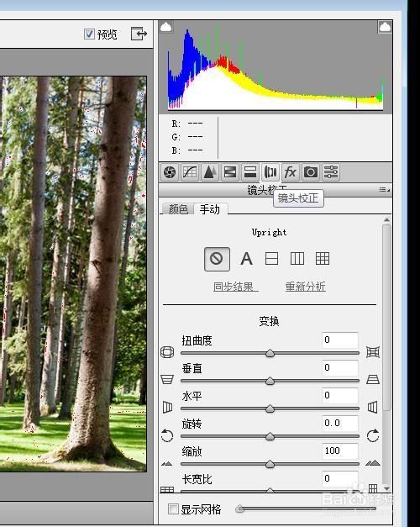This screenshot has height=527, width=420.
Task: Open the Tone Curve panel
Action: 190,172
